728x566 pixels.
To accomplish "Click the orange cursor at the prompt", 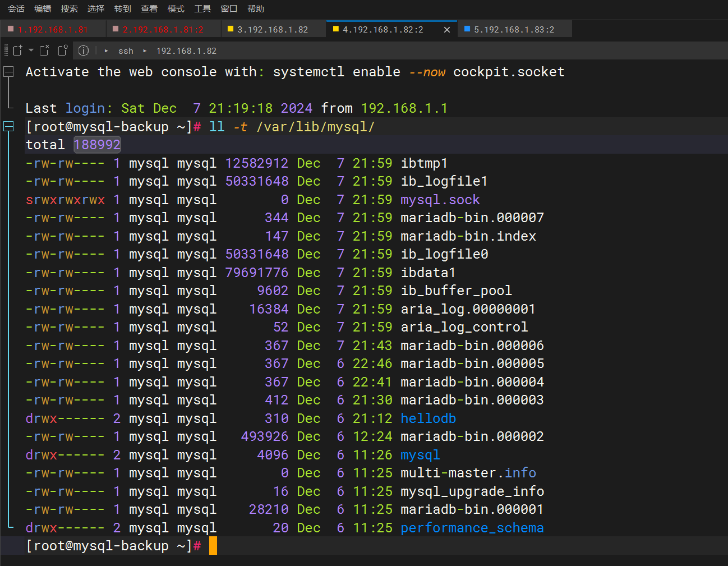I will pyautogui.click(x=213, y=546).
